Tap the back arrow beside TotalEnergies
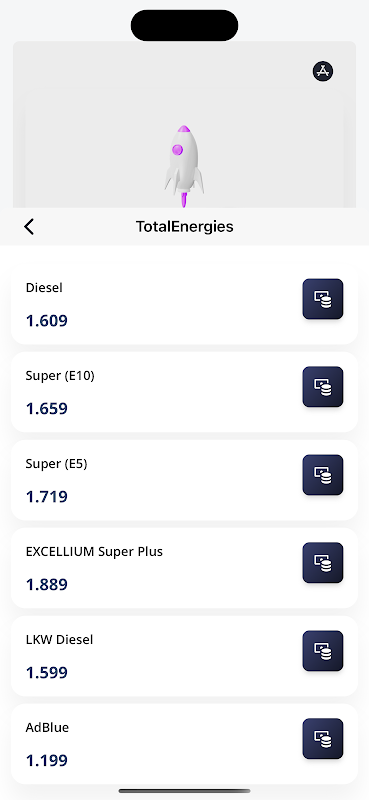This screenshot has width=369, height=800. [29, 227]
